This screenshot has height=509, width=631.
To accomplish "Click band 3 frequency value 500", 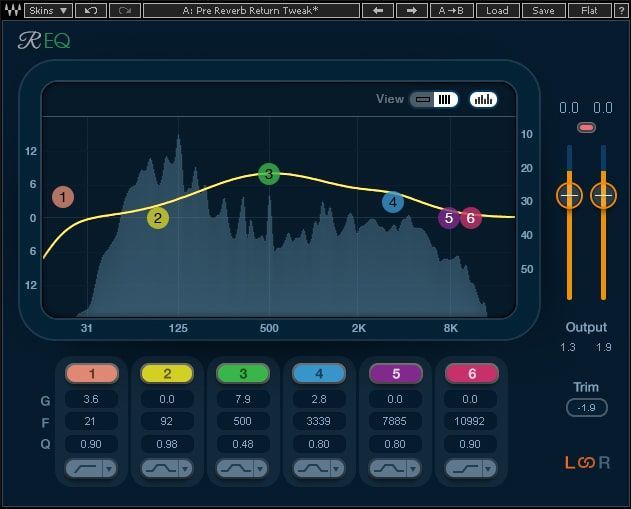I will [x=243, y=421].
